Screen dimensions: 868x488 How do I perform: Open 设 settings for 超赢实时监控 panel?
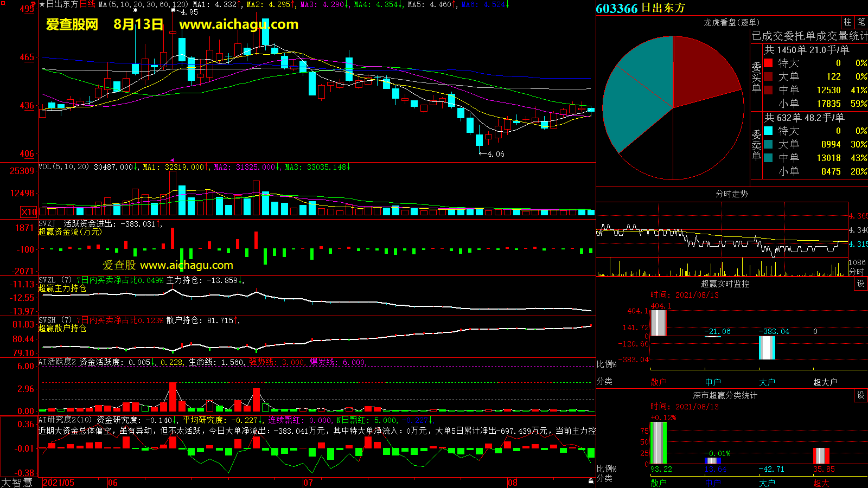tap(861, 284)
